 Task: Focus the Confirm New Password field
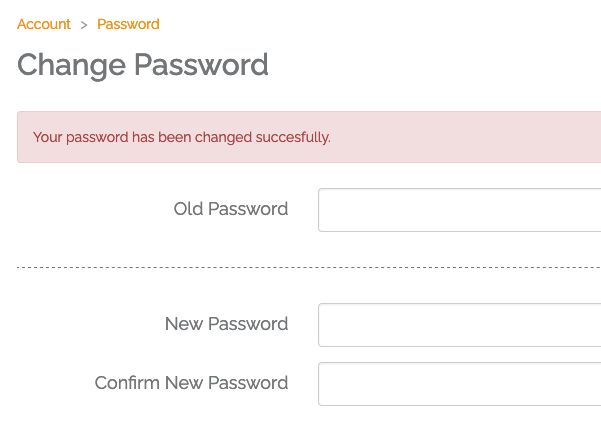(459, 384)
